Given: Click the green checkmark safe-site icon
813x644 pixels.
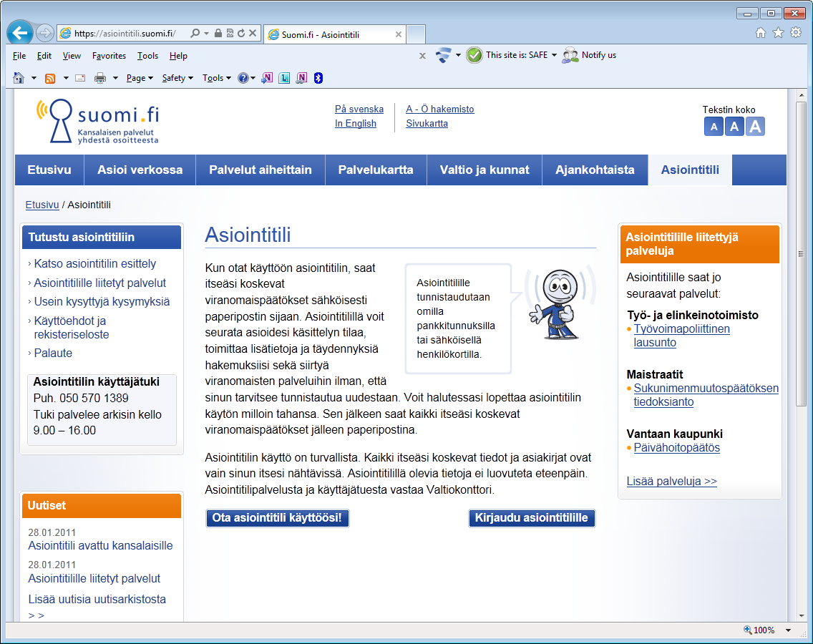Looking at the screenshot, I should 474,55.
